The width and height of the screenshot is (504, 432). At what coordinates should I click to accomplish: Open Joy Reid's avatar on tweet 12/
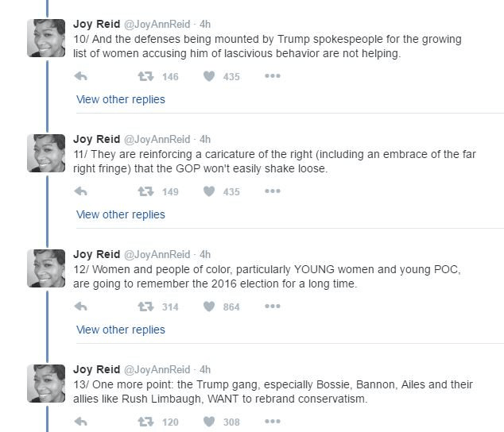(46, 268)
